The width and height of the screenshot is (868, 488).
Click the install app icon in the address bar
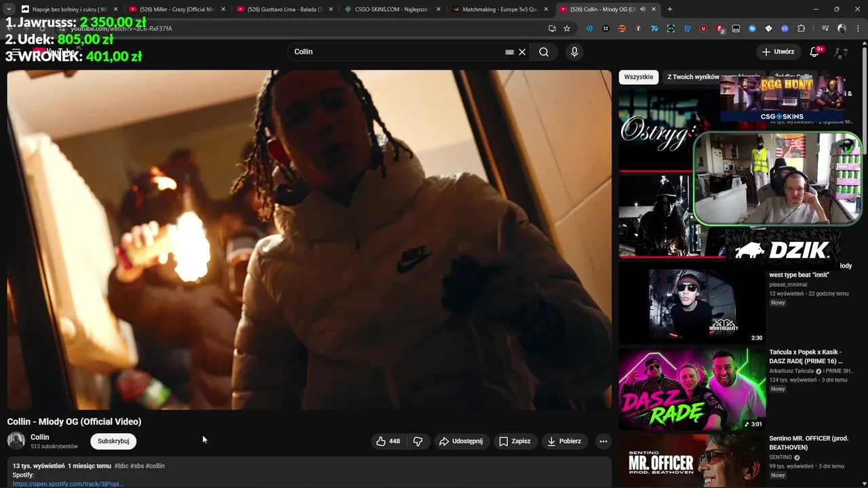click(x=552, y=28)
